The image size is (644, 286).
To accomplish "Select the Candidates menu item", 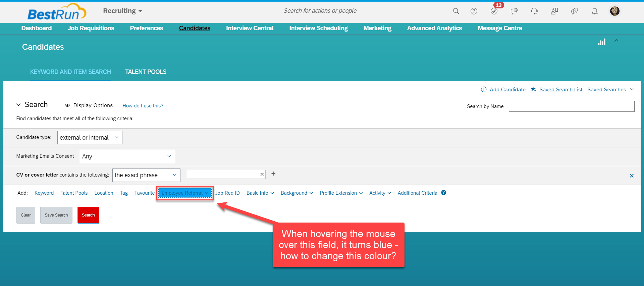I will (195, 28).
